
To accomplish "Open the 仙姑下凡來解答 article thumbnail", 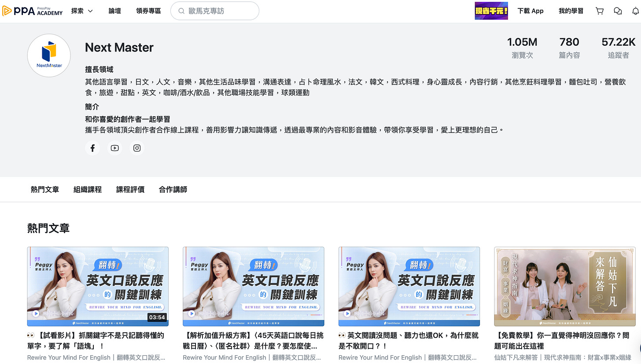I will click(x=565, y=287).
